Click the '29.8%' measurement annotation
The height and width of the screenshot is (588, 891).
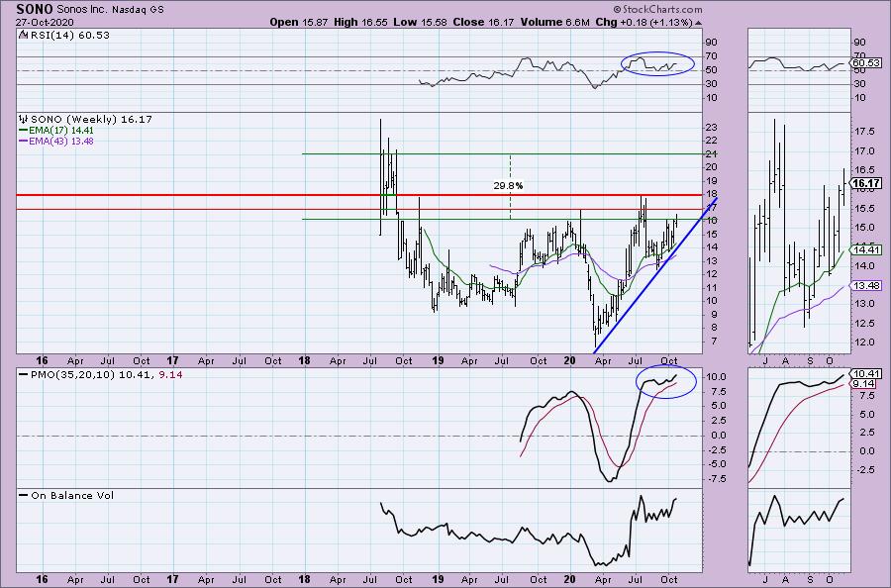click(508, 186)
